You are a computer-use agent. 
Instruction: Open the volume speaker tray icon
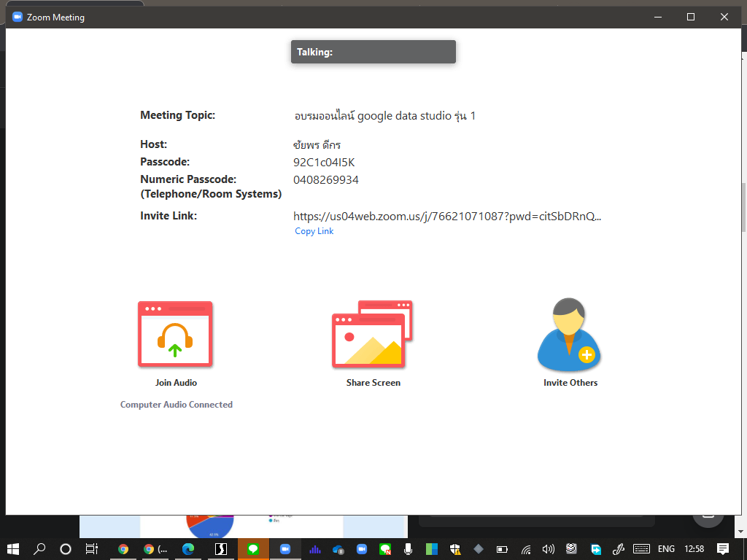pyautogui.click(x=549, y=549)
